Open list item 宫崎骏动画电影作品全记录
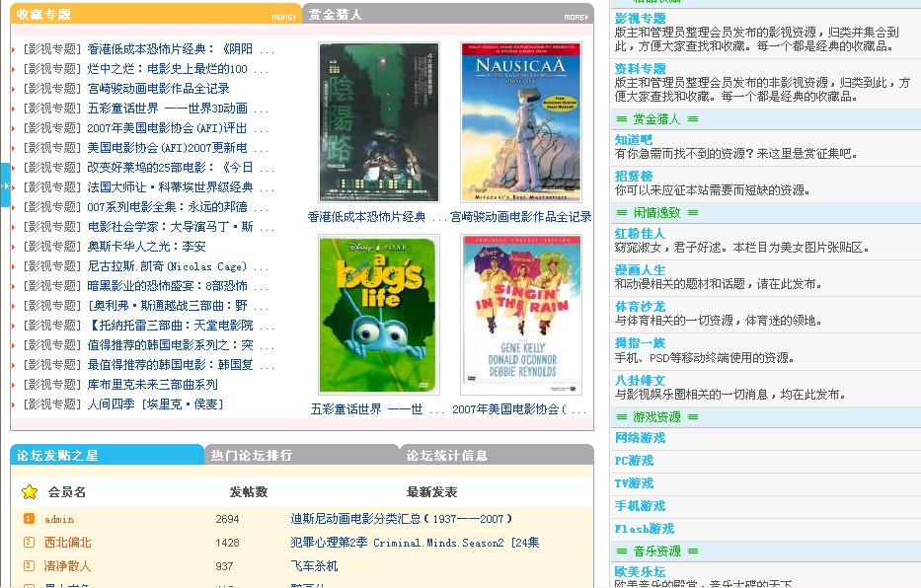 click(159, 89)
